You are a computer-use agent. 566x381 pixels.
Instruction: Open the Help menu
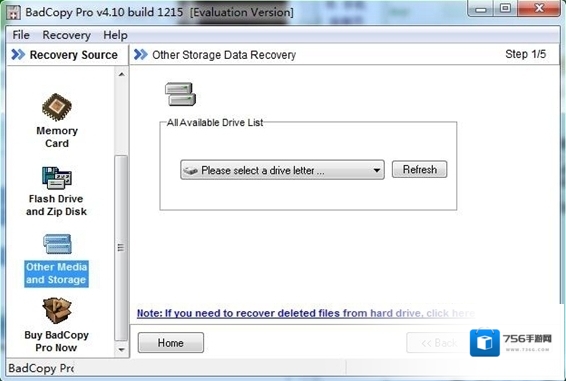[x=115, y=35]
